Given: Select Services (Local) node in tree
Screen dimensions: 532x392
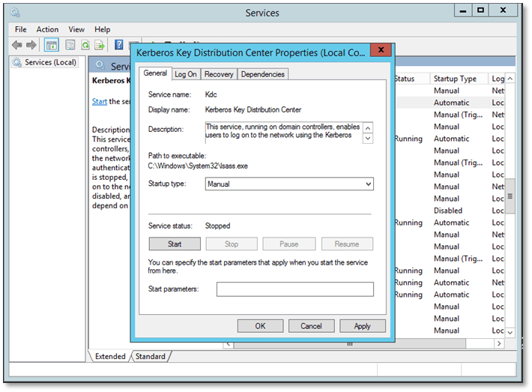Looking at the screenshot, I should [49, 62].
